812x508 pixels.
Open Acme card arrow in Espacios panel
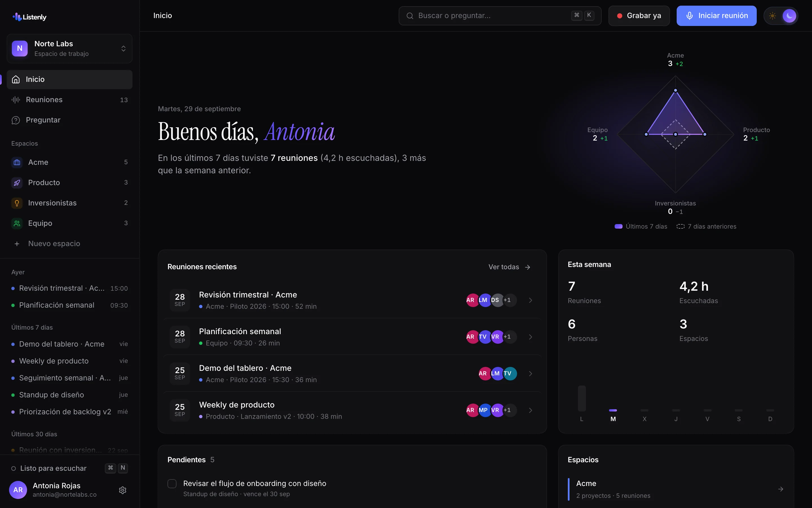coord(780,489)
